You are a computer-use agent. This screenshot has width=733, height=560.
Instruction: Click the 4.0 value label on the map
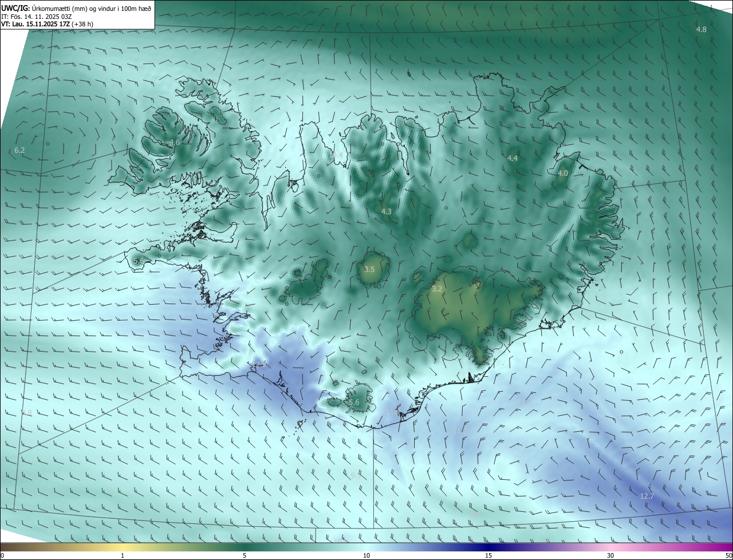coord(563,173)
